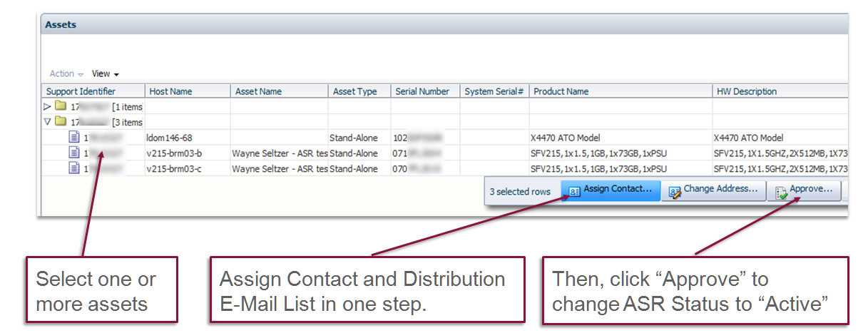Viewport: 868px width, 333px height.
Task: Collapse the expanded folder with 3 items
Action: point(48,122)
